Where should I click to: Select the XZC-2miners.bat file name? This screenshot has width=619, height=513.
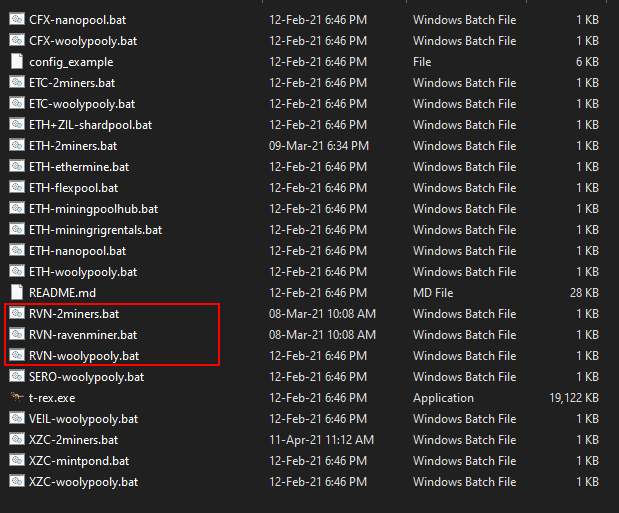pyautogui.click(x=73, y=440)
